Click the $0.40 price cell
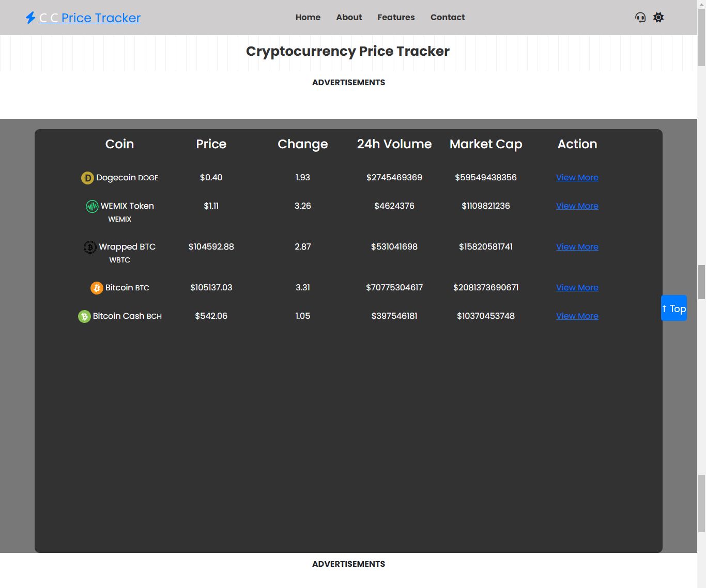The height and width of the screenshot is (588, 706). pyautogui.click(x=211, y=177)
